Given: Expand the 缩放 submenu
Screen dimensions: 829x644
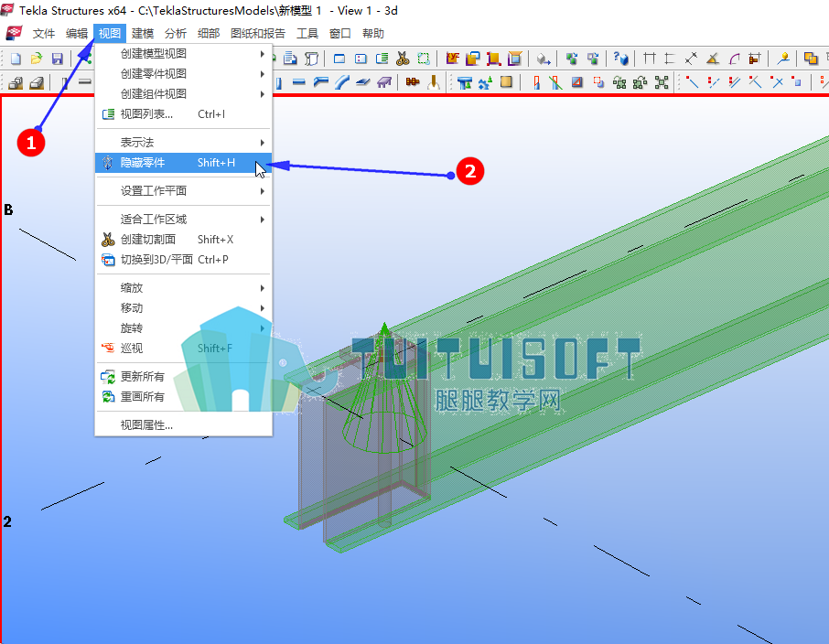Looking at the screenshot, I should coord(183,288).
